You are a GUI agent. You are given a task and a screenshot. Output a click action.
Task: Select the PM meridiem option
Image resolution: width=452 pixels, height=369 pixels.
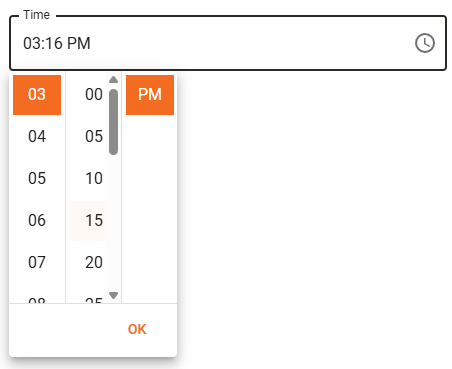[150, 95]
